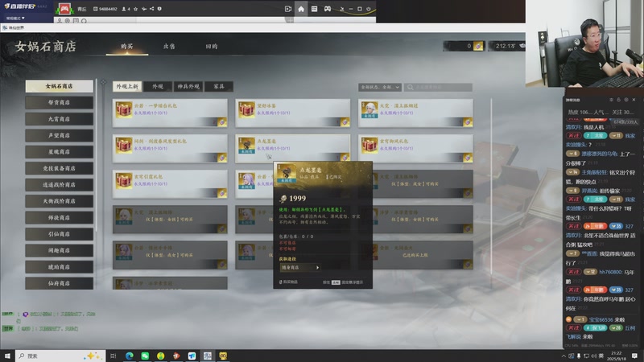
Task: Select the 点龙墨毫 item card
Action: (293, 149)
